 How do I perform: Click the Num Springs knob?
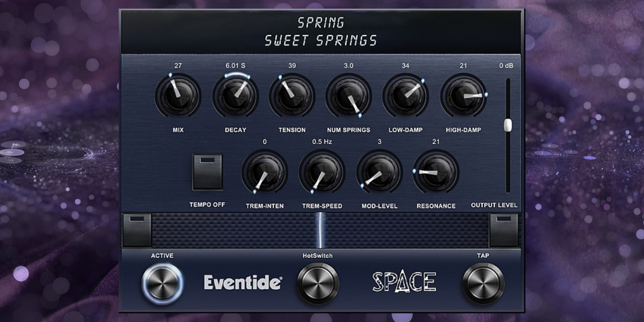tap(348, 96)
